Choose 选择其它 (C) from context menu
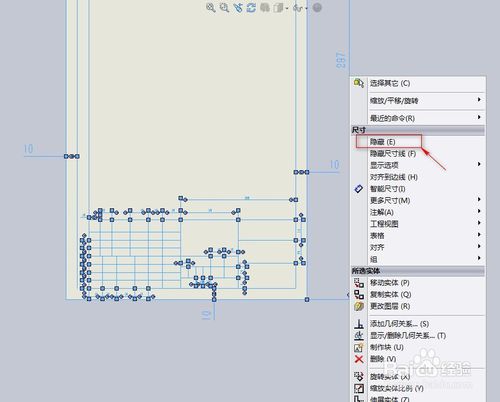The width and height of the screenshot is (500, 402). tap(390, 83)
